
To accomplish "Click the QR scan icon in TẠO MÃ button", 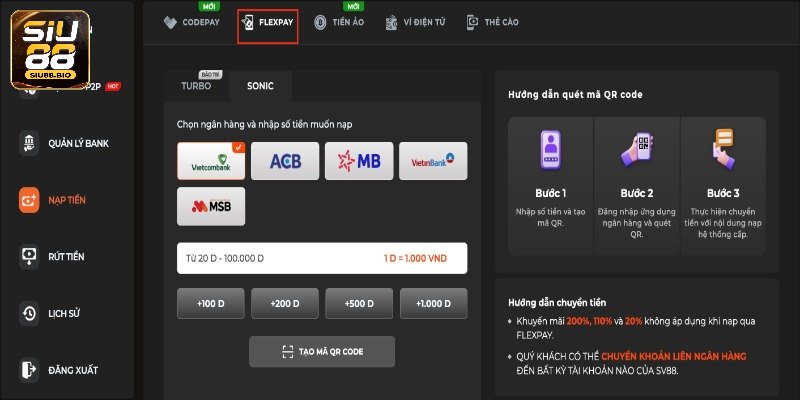I will tap(288, 352).
